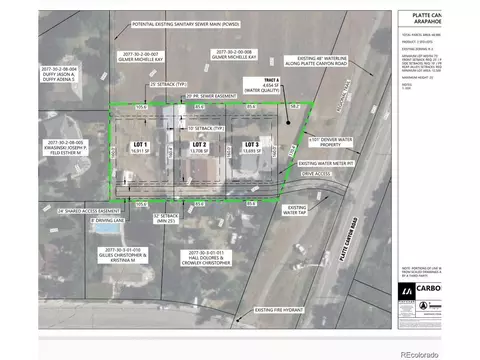Click parcel label 2077-30-2-00-008 Gilmer

coord(234,55)
